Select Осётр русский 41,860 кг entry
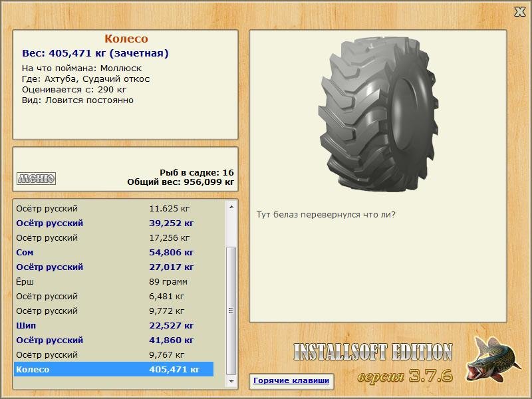 pos(114,340)
